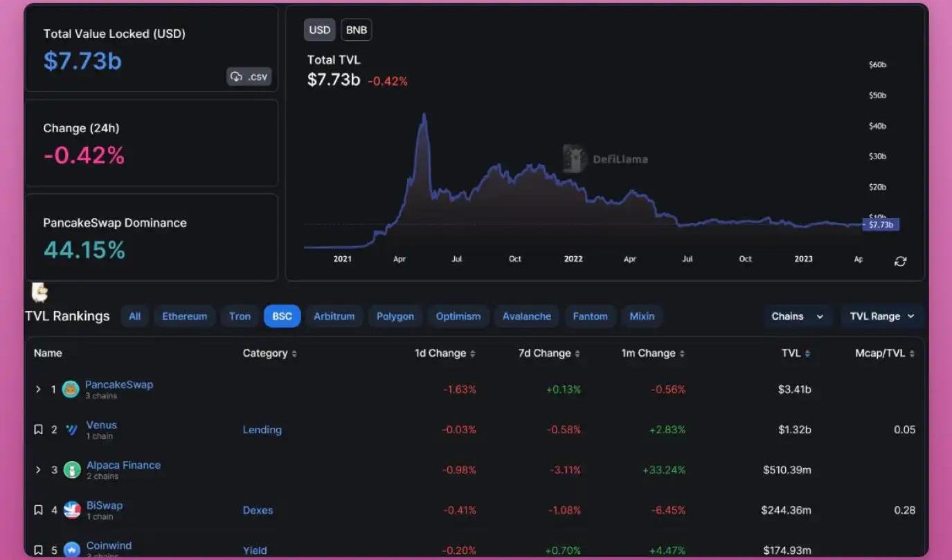Open the Lending category link for Venus
Viewport: 952px width, 560px height.
point(262,430)
